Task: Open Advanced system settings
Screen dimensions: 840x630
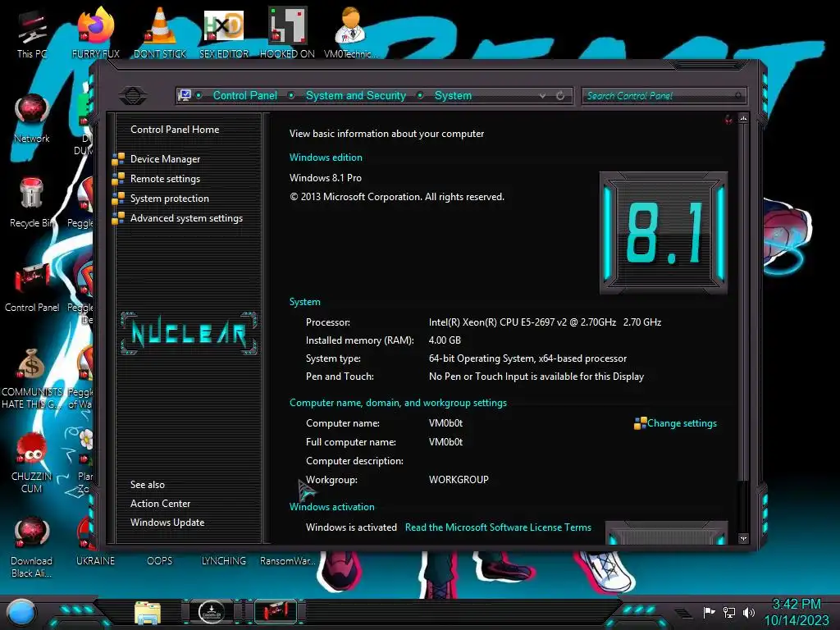Action: (x=186, y=218)
